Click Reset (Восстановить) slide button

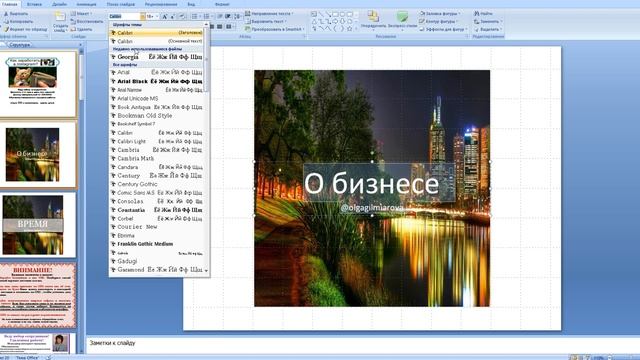click(87, 21)
